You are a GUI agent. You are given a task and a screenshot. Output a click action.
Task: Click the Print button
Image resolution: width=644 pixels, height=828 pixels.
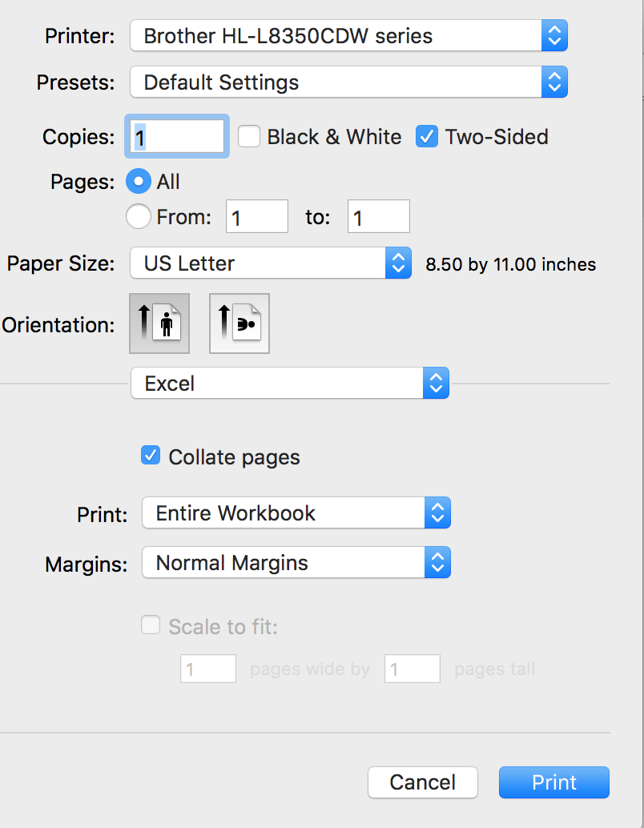click(553, 782)
